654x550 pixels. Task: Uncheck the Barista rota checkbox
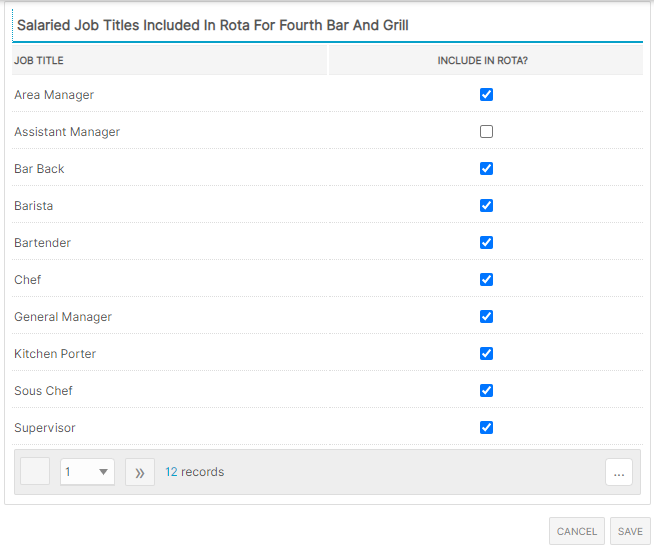486,206
